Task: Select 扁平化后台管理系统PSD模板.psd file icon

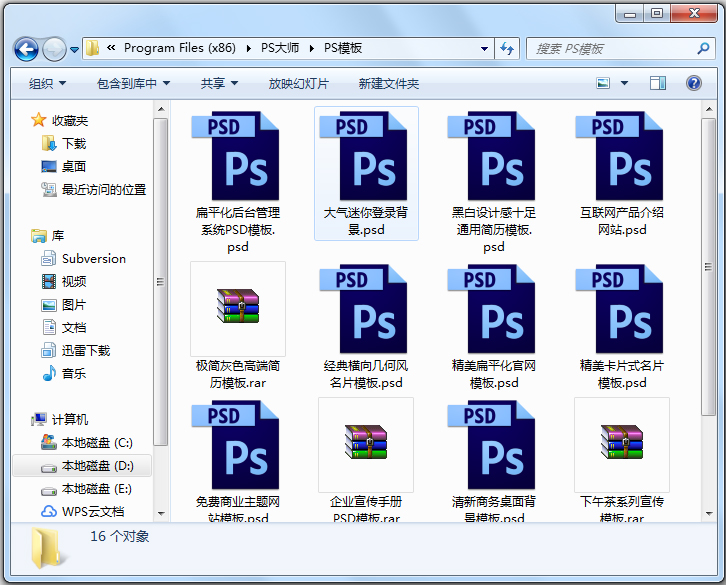Action: coord(238,156)
